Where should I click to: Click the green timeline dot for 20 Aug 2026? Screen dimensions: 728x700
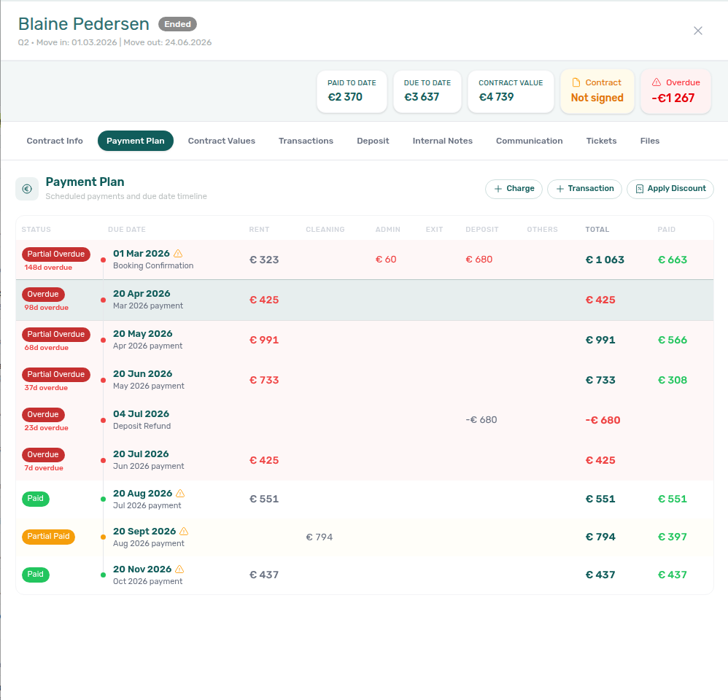coord(103,499)
